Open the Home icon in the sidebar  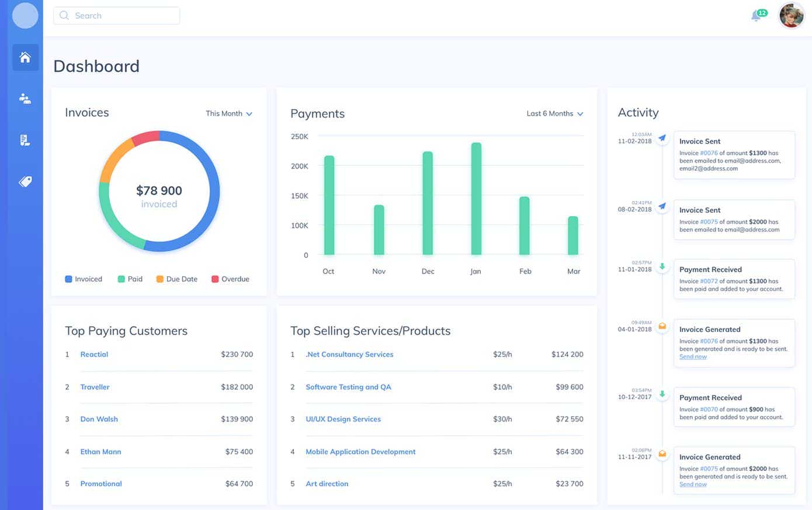[x=25, y=57]
